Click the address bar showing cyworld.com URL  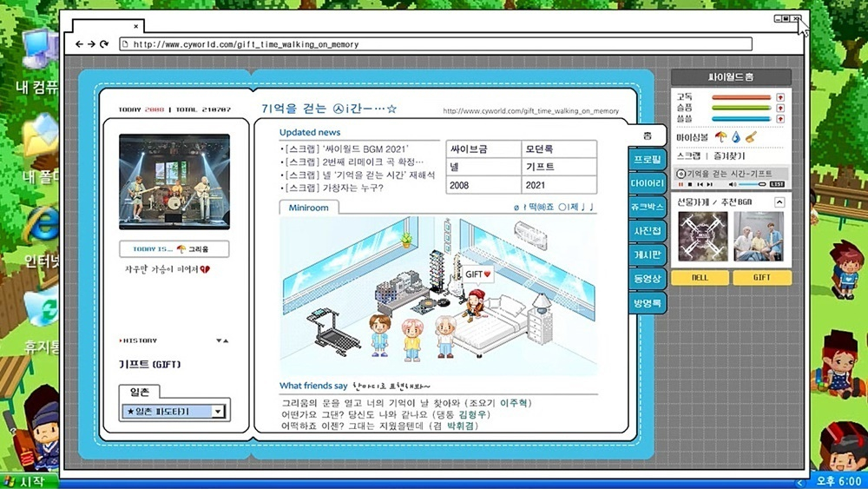click(x=436, y=43)
